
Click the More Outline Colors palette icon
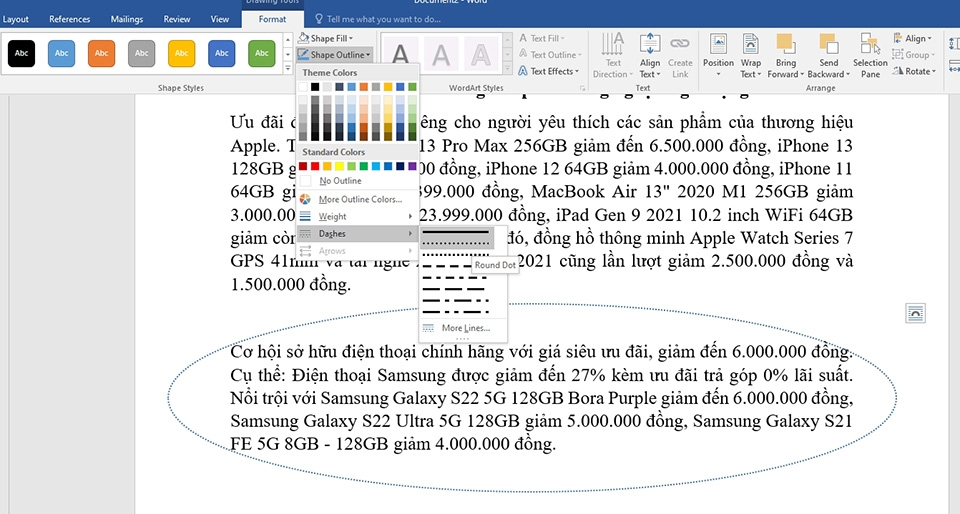tap(306, 199)
